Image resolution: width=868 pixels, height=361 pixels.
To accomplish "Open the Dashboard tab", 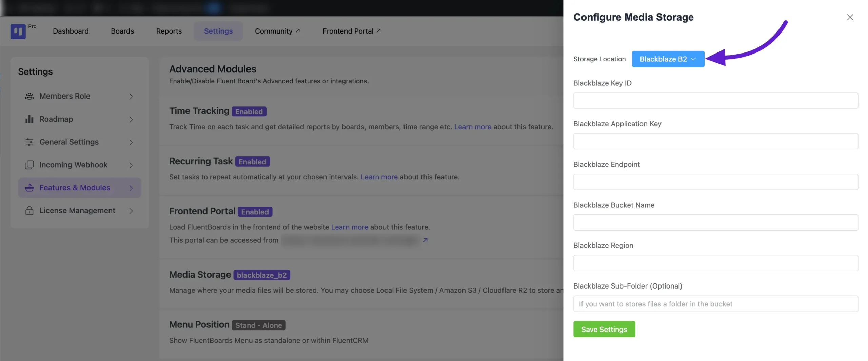I will (x=71, y=31).
